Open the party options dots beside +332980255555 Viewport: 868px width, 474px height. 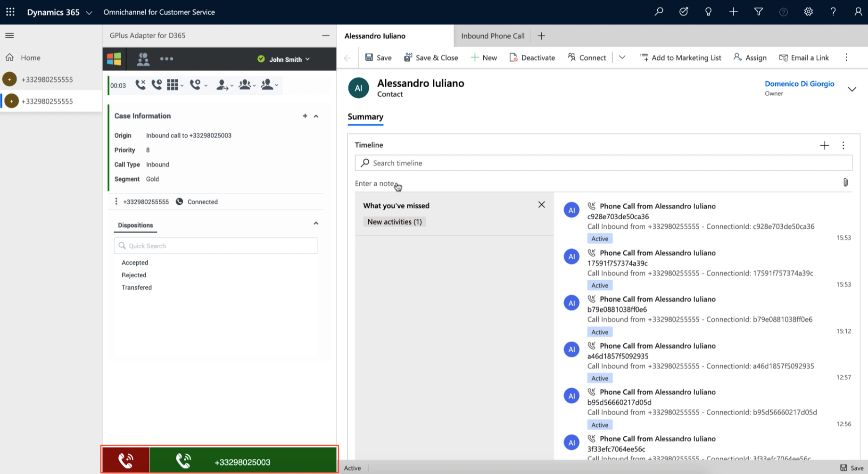coord(116,201)
